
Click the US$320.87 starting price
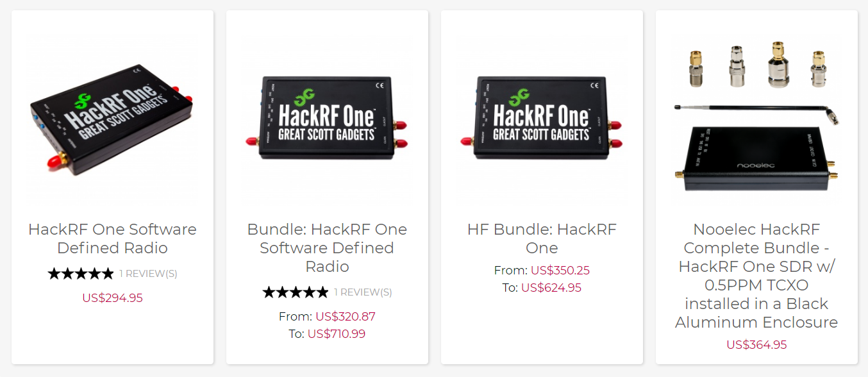point(346,316)
